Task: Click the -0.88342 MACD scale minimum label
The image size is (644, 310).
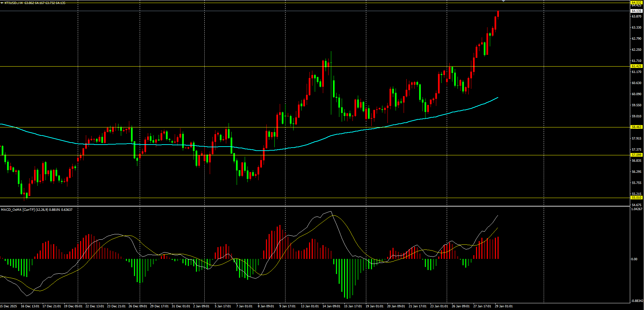Action: point(636,301)
